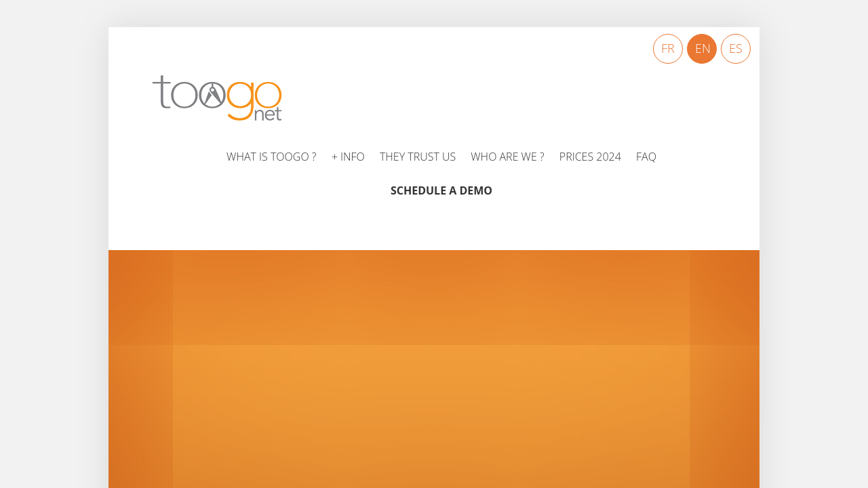Click the small 'net' text in logo
The width and height of the screenshot is (868, 488).
tap(268, 114)
